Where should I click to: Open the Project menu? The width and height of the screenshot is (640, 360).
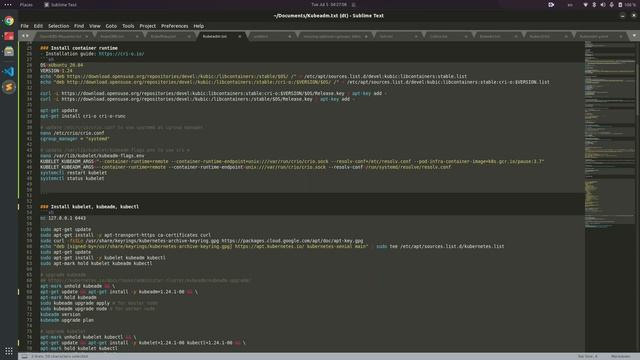coord(147,26)
